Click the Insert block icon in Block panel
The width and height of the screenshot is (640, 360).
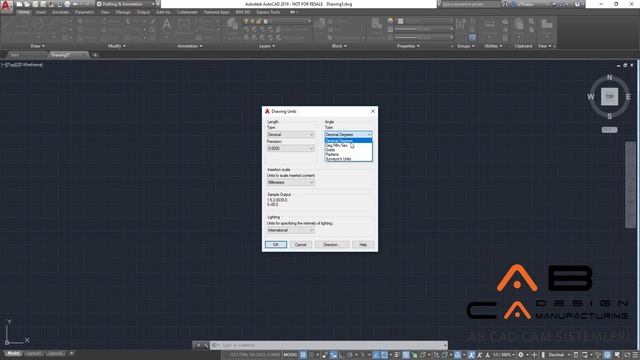tap(320, 25)
